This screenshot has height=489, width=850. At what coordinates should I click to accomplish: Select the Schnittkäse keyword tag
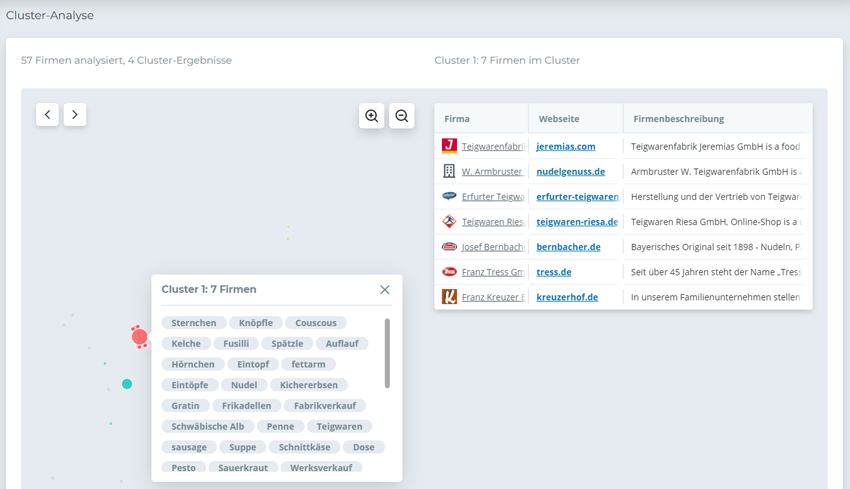click(304, 447)
